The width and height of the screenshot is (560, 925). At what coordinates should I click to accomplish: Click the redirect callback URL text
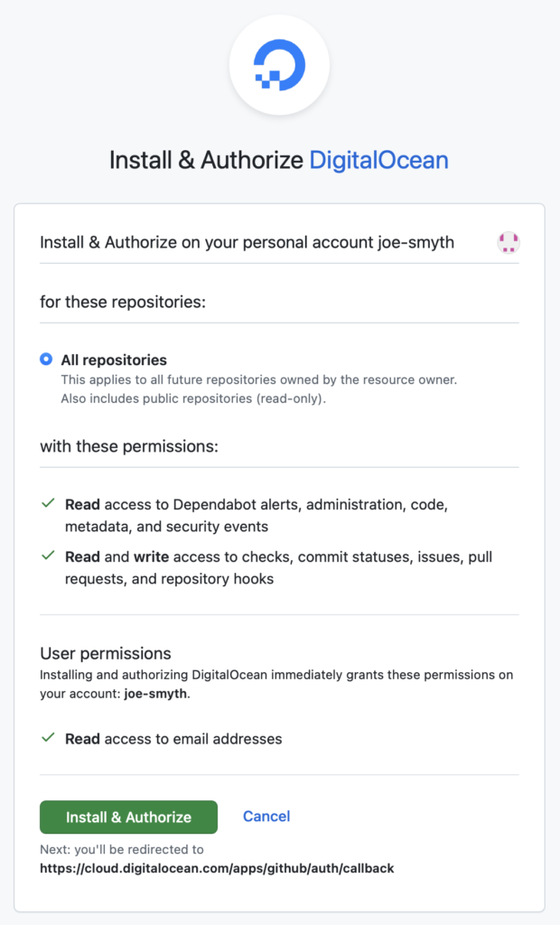tap(217, 868)
